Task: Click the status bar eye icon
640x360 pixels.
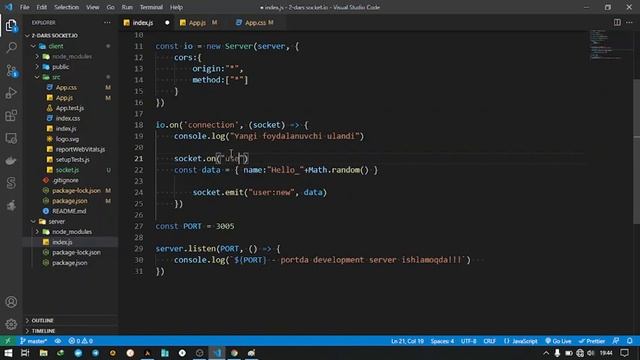Action: (x=58, y=341)
